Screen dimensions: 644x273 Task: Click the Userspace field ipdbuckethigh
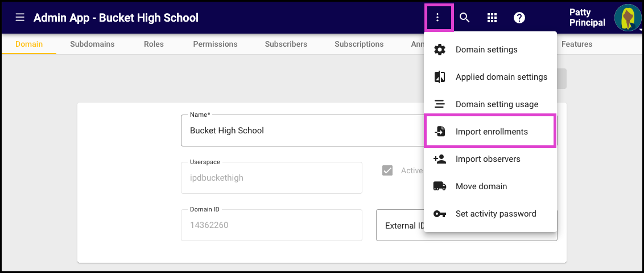271,178
